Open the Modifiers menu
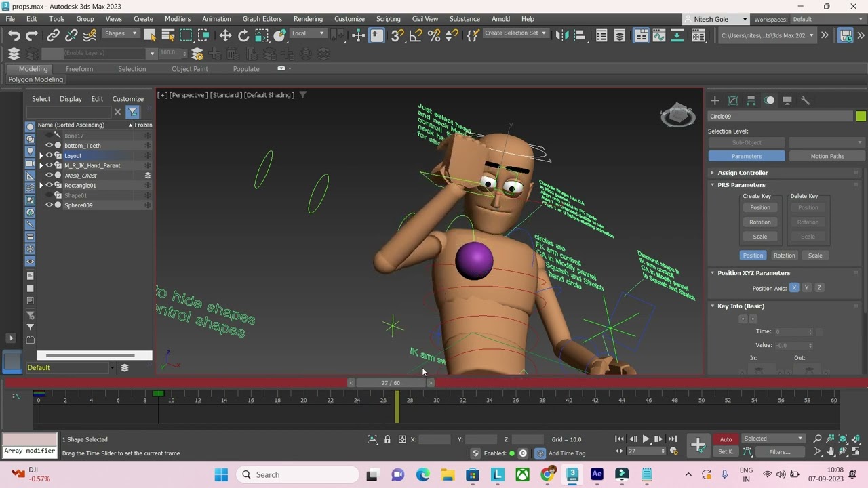The height and width of the screenshot is (488, 868). [x=178, y=19]
